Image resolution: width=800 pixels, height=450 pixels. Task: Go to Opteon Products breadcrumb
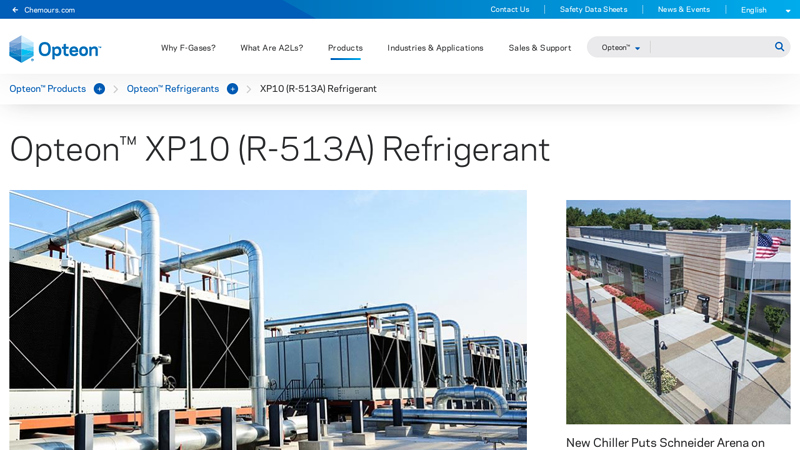pyautogui.click(x=47, y=89)
